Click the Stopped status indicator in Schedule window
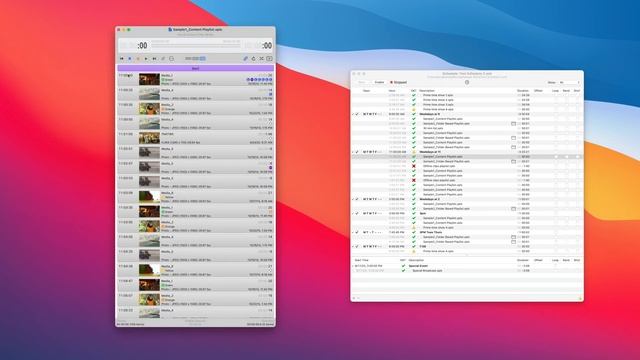Image resolution: width=640 pixels, height=360 pixels. [x=399, y=82]
